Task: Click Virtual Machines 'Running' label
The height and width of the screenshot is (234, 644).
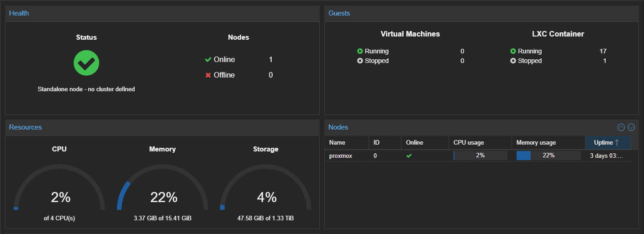Action: click(377, 52)
